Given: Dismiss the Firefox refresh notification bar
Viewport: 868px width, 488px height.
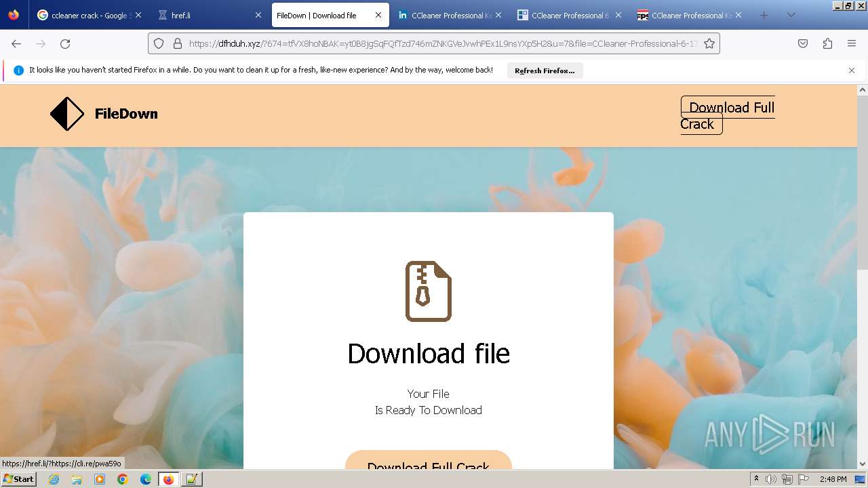Looking at the screenshot, I should pyautogui.click(x=852, y=70).
